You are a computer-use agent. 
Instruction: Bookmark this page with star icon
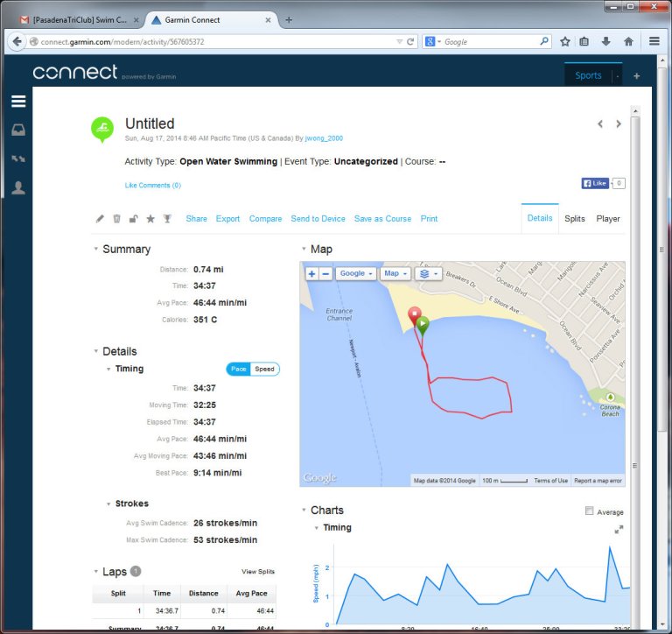click(565, 42)
